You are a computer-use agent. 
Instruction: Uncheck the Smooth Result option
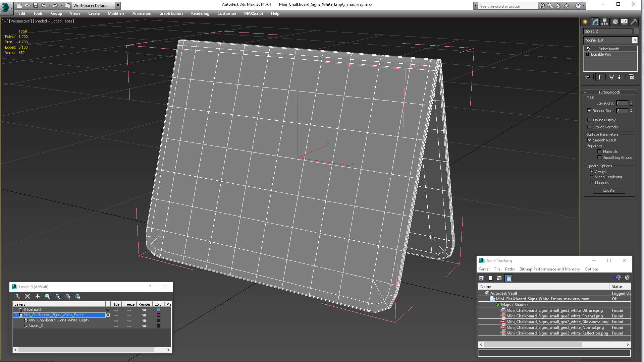(x=589, y=140)
